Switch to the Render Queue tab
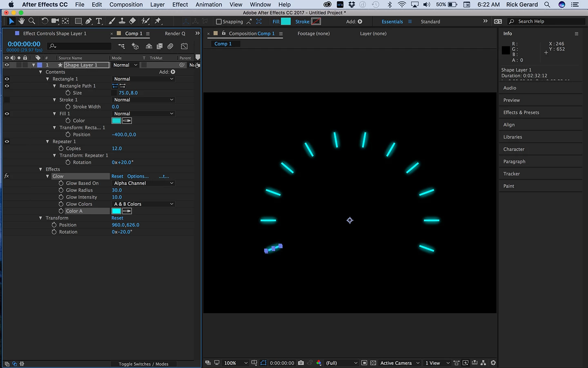This screenshot has width=588, height=368. coord(175,34)
